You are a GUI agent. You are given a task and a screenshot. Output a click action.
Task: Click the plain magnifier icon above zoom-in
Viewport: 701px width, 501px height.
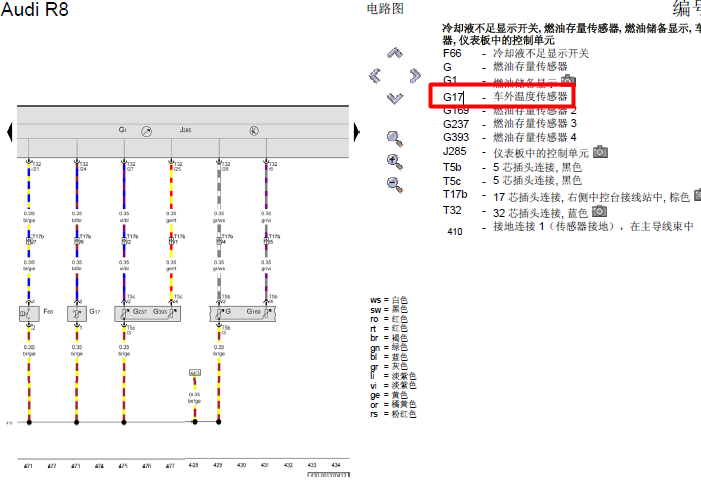coord(395,139)
